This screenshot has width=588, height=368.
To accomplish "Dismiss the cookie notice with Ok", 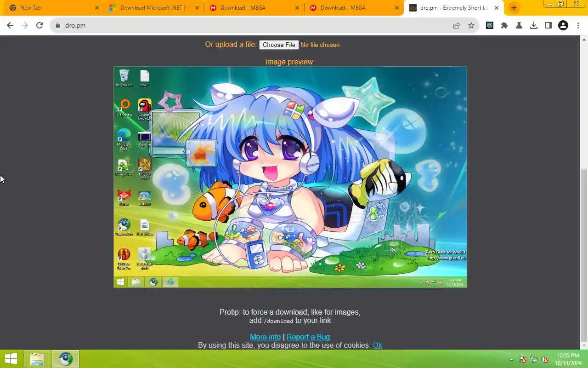I will 377,345.
